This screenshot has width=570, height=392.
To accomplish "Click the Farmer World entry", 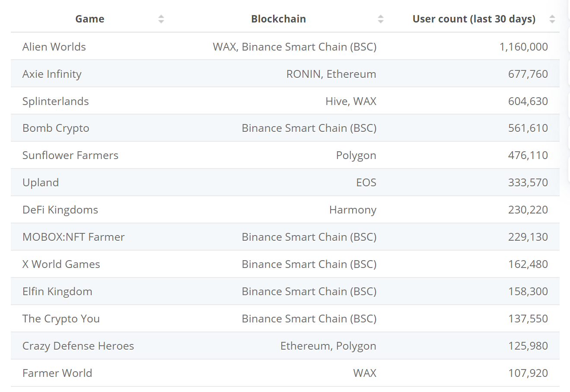I will tap(57, 373).
